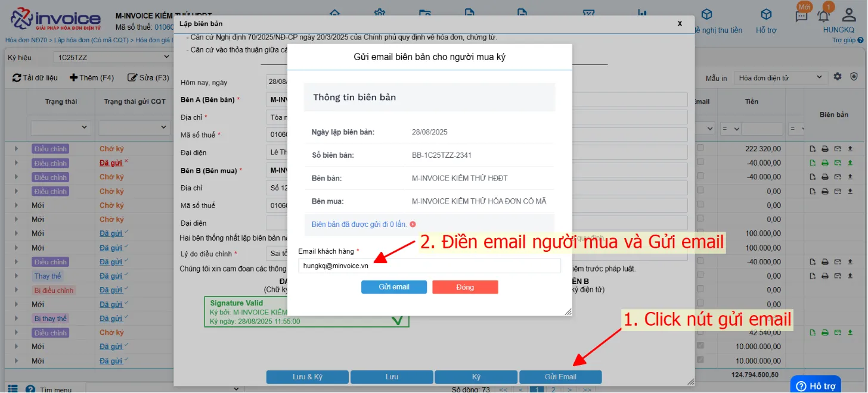Click document icon in 42.540,00 row

(x=812, y=333)
